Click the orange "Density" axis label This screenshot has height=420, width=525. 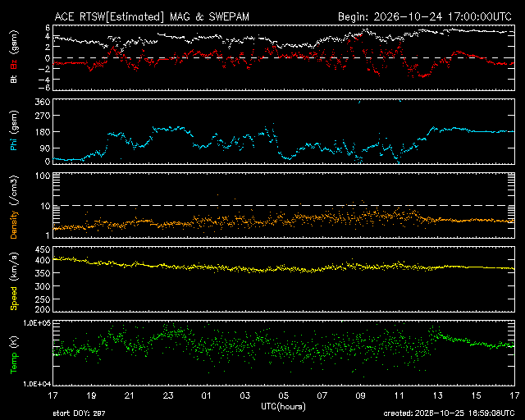(x=14, y=225)
